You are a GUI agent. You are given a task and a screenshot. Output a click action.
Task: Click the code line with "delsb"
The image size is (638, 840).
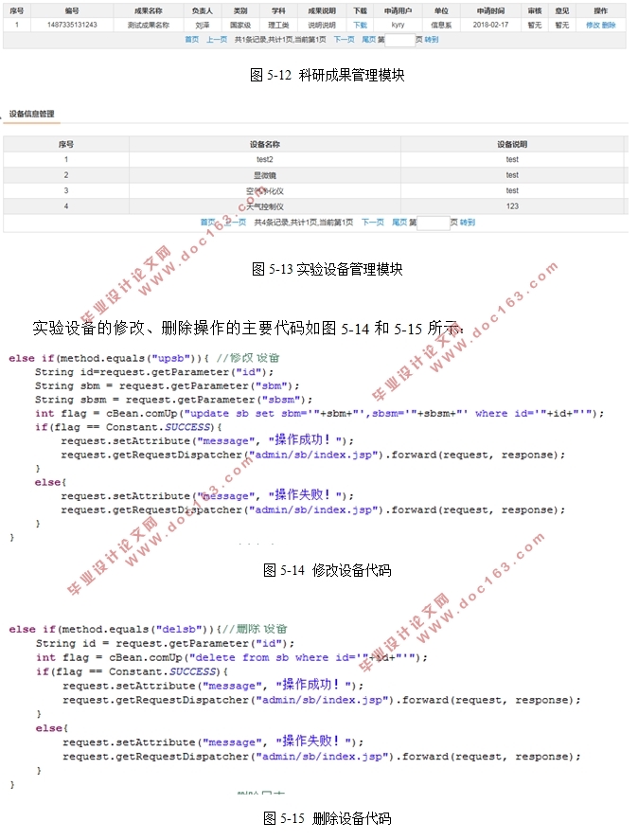point(149,629)
